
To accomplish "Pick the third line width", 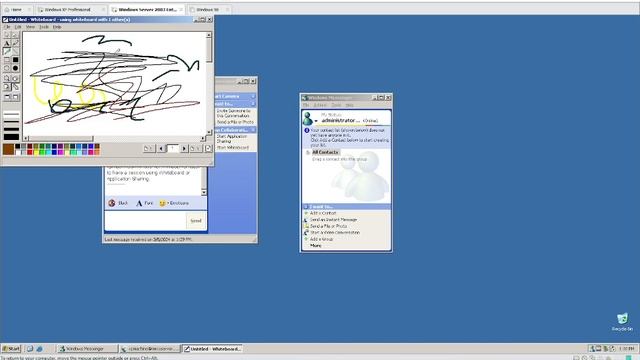I will click(11, 129).
